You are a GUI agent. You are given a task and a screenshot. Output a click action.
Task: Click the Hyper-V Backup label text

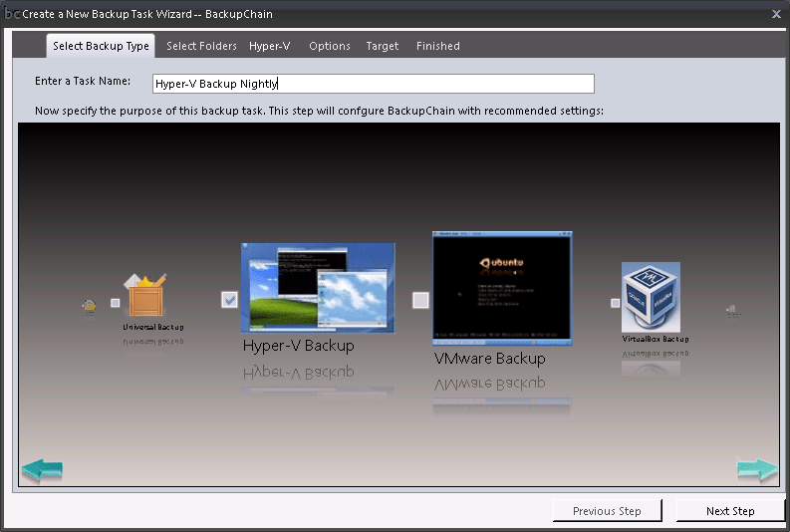coord(298,346)
